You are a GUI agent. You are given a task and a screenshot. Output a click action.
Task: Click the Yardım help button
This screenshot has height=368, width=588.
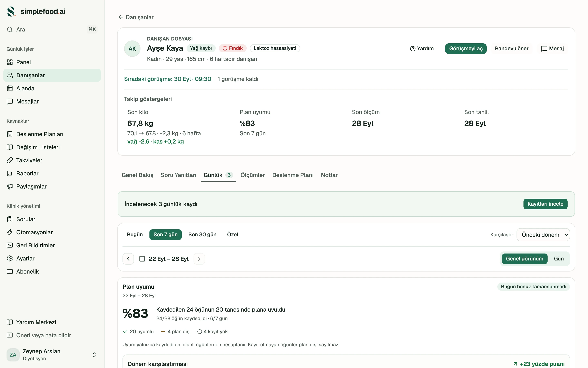(x=422, y=48)
